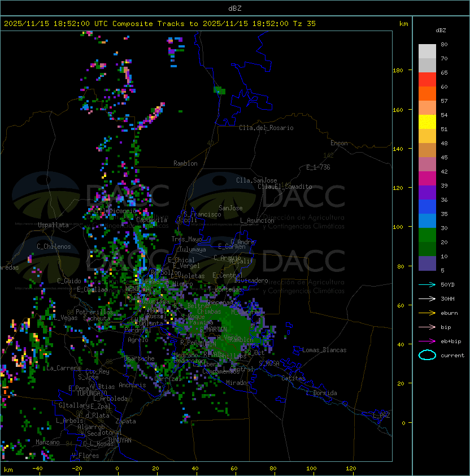Click the 'V_Flores' map label
Viewport: 470px width, 476px height.
[85, 456]
